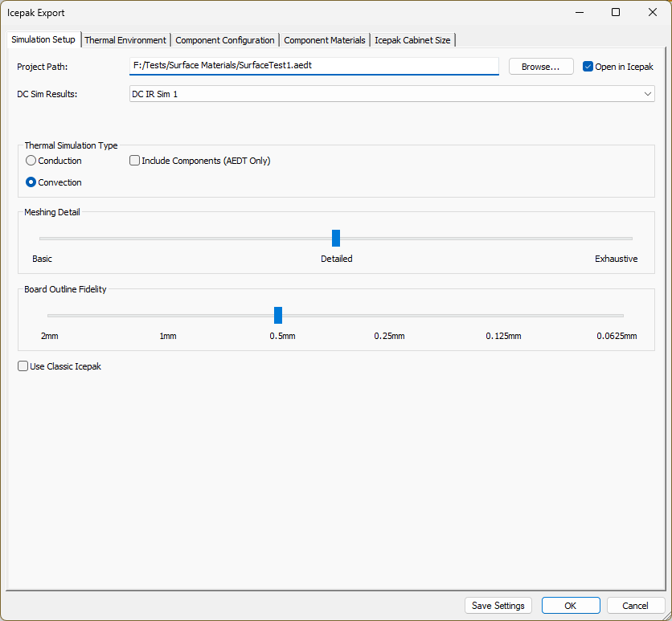Disable the Open in Icepak option
The height and width of the screenshot is (621, 672).
coord(588,67)
